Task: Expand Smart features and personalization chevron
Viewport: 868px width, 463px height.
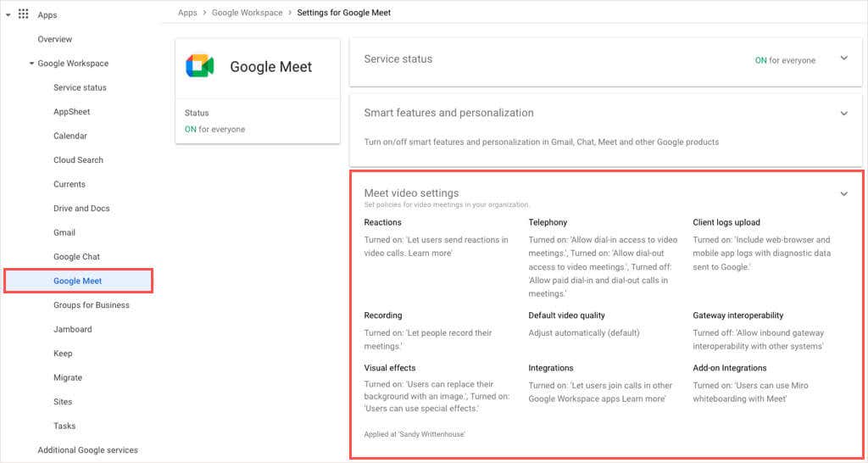Action: pyautogui.click(x=843, y=113)
